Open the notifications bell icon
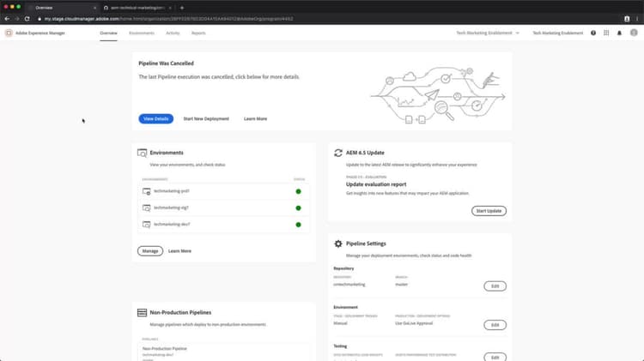The image size is (644, 361). pos(619,33)
